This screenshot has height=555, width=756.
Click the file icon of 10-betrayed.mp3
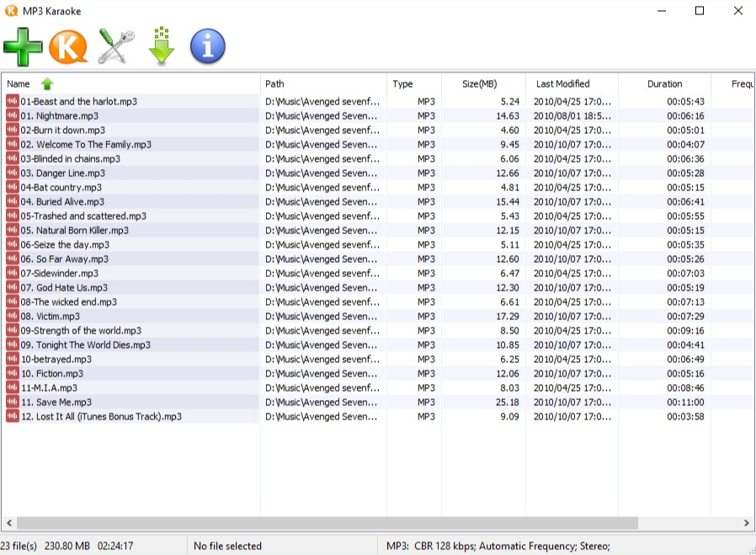12,359
